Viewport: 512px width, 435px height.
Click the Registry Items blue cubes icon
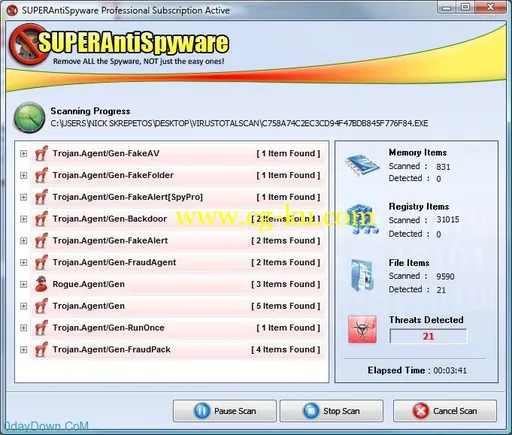pyautogui.click(x=362, y=219)
